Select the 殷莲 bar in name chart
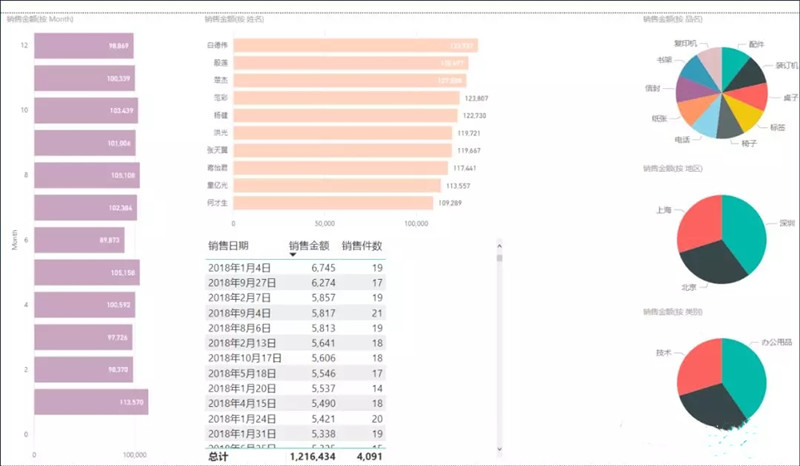Screen dimensions: 800x466 (x=351, y=63)
